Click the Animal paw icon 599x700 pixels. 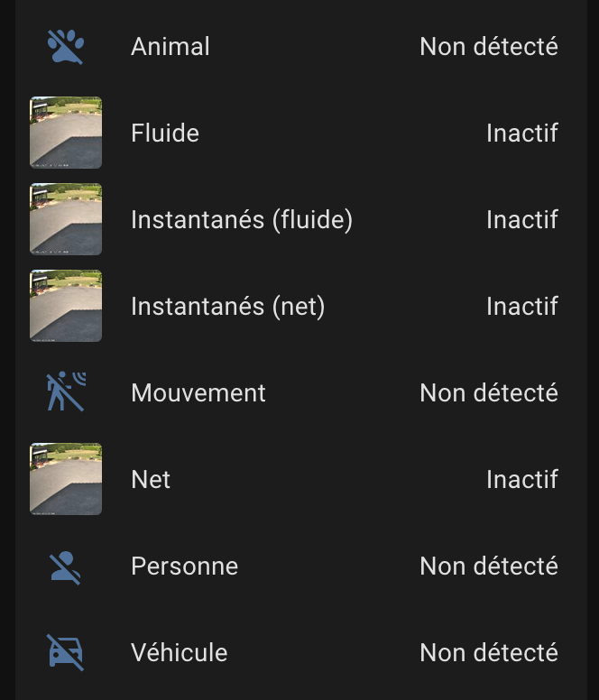(66, 46)
